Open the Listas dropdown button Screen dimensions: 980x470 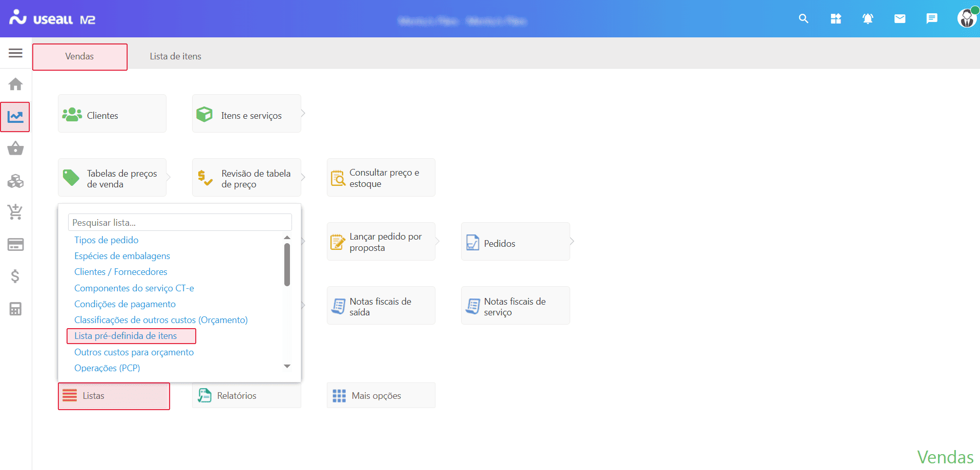click(114, 396)
